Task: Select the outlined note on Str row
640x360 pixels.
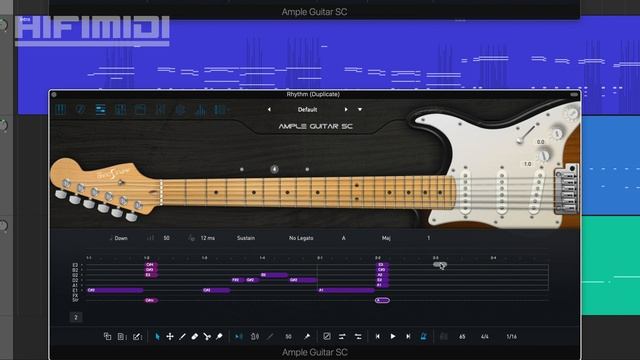Action: [382, 300]
